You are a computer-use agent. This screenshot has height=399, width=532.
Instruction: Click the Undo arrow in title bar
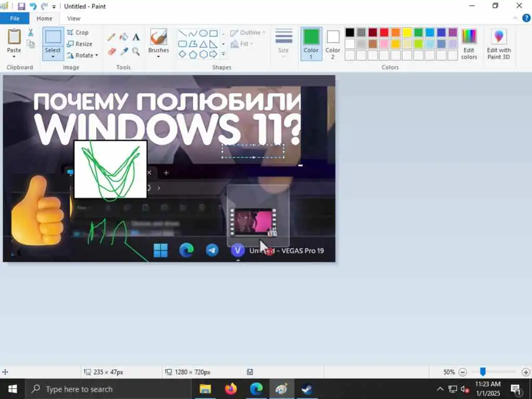tap(33, 6)
